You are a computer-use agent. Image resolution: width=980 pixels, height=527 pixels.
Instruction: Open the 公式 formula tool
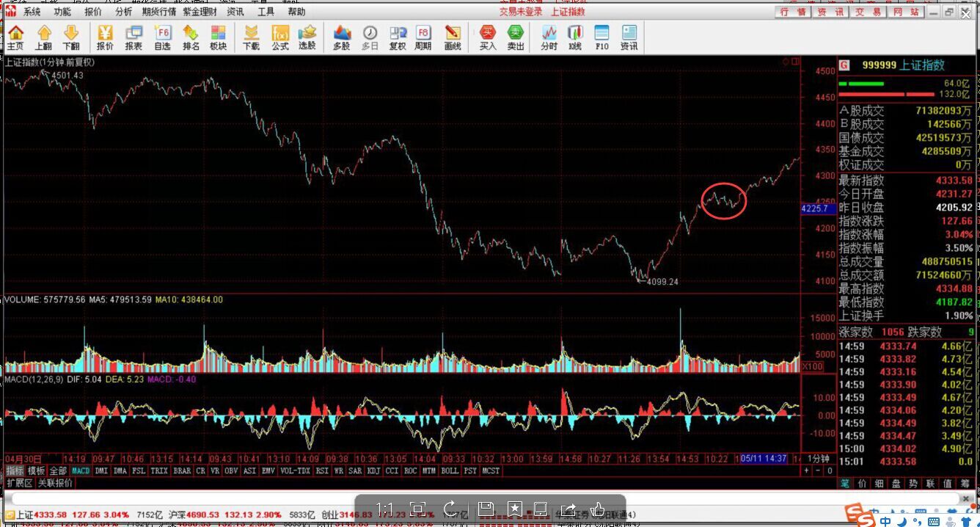coord(279,37)
